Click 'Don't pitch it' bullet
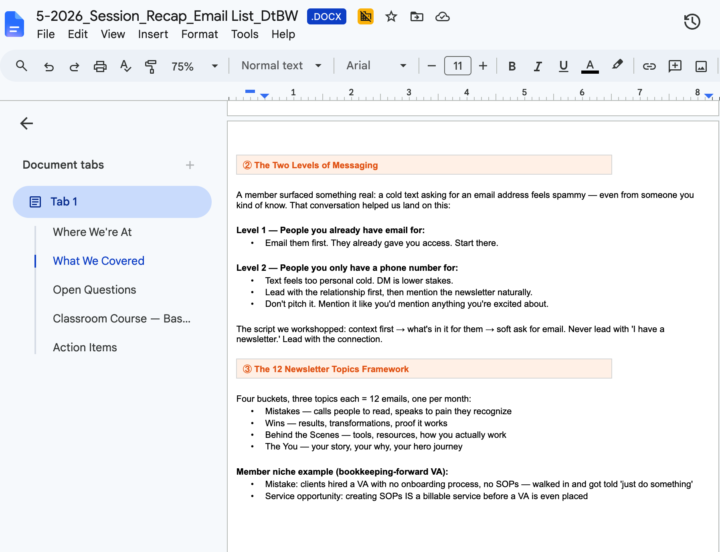Viewport: 720px width, 552px height. click(x=406, y=304)
